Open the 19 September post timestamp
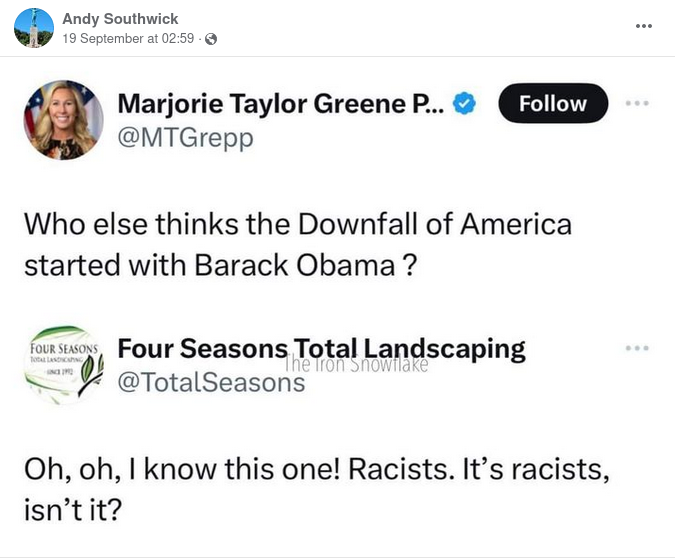The image size is (675, 559). (130, 39)
